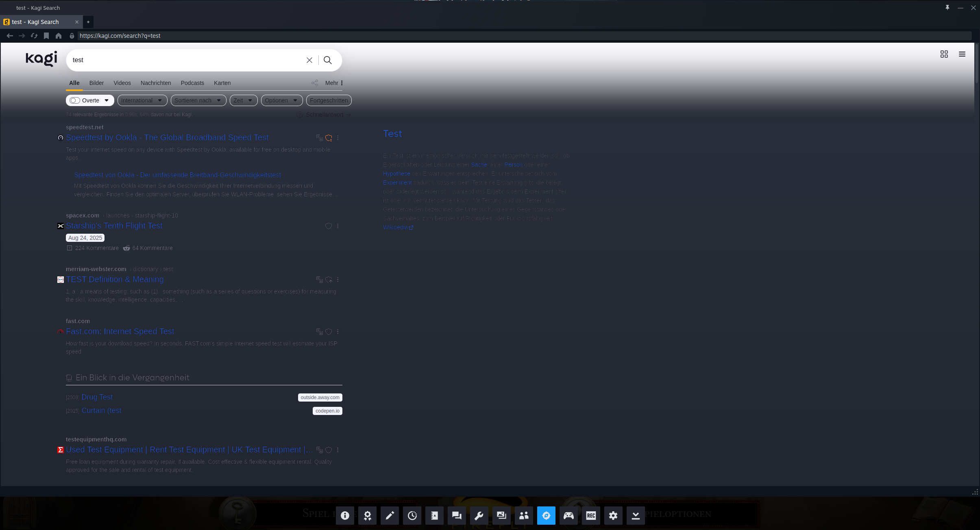
Task: Open the screenshots gallery icon in overlay
Action: [x=501, y=516]
